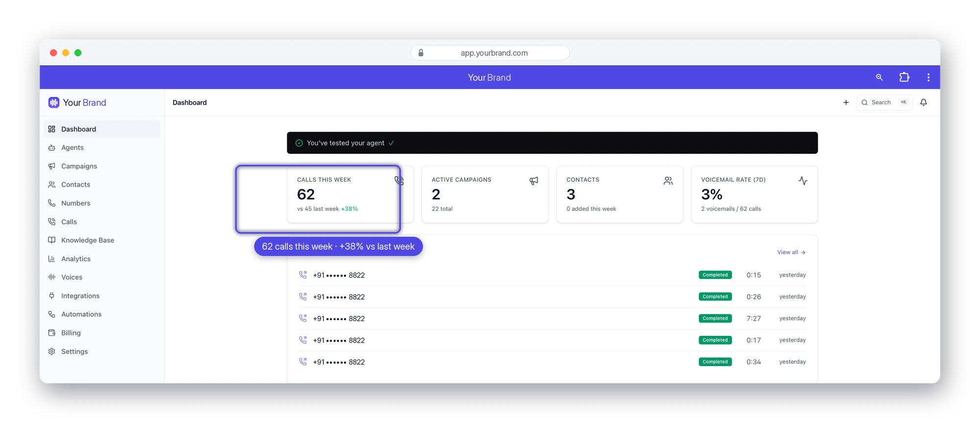980x423 pixels.
Task: Click "0 added this week" text
Action: [591, 209]
